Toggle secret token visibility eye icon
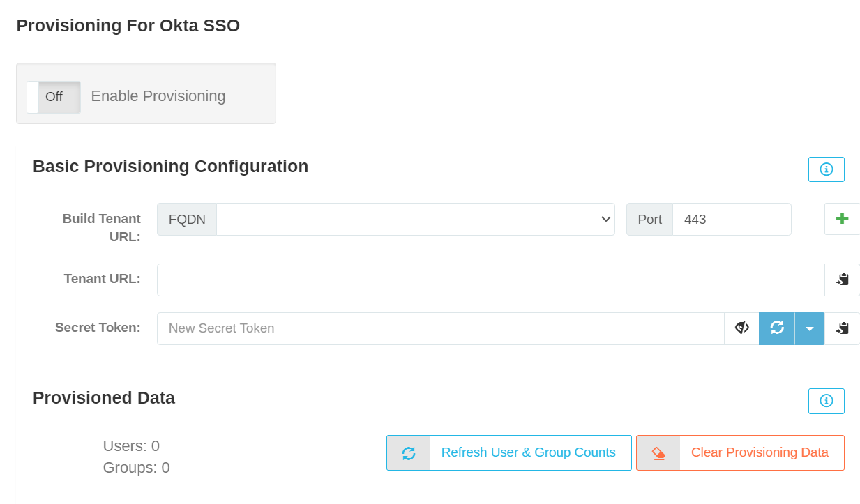Screen dimensions: 860x504 point(742,328)
